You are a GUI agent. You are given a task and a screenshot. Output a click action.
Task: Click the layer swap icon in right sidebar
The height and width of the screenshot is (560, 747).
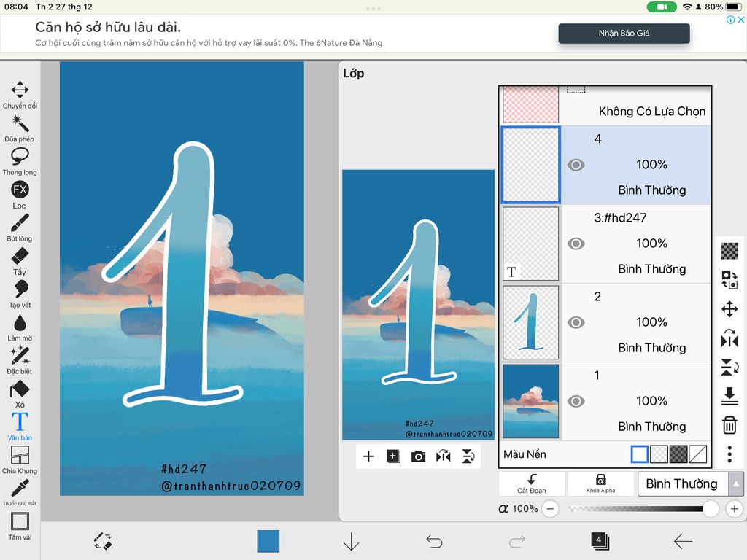tap(729, 279)
